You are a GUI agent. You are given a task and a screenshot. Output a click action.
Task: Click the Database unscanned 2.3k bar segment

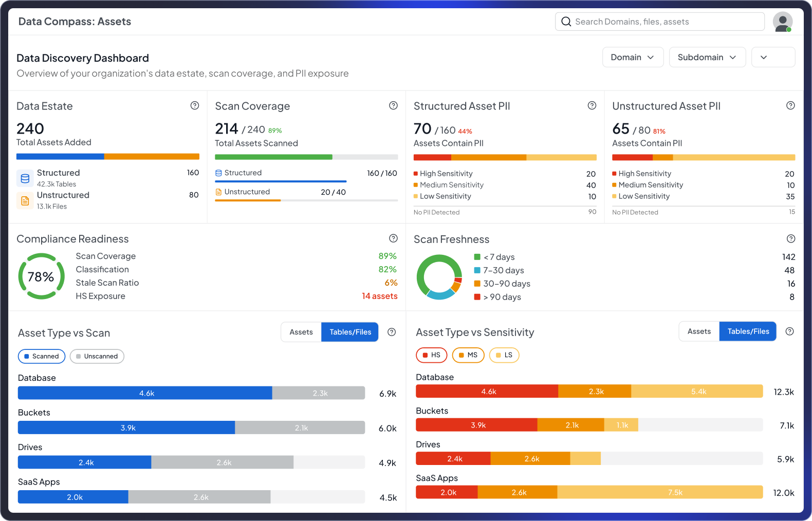coord(319,393)
